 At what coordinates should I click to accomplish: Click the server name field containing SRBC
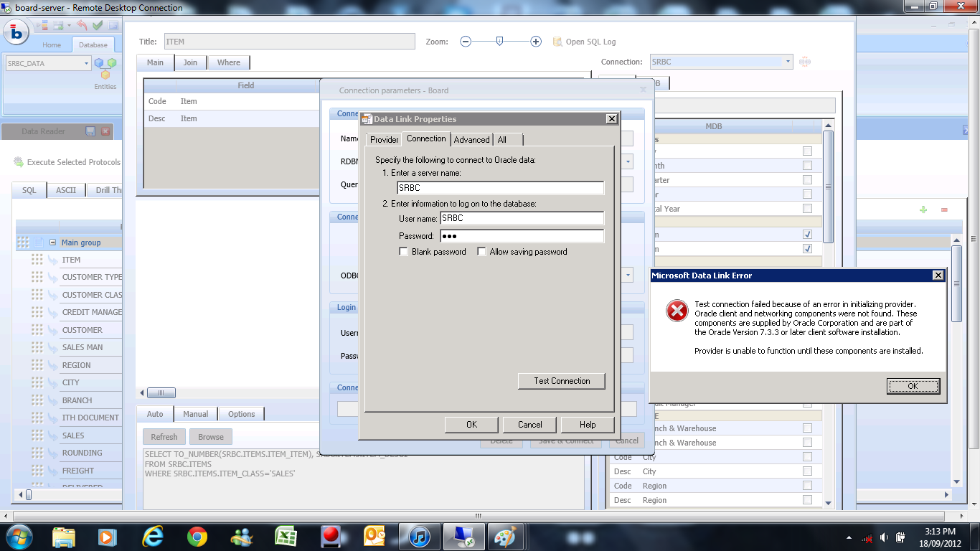click(x=501, y=188)
